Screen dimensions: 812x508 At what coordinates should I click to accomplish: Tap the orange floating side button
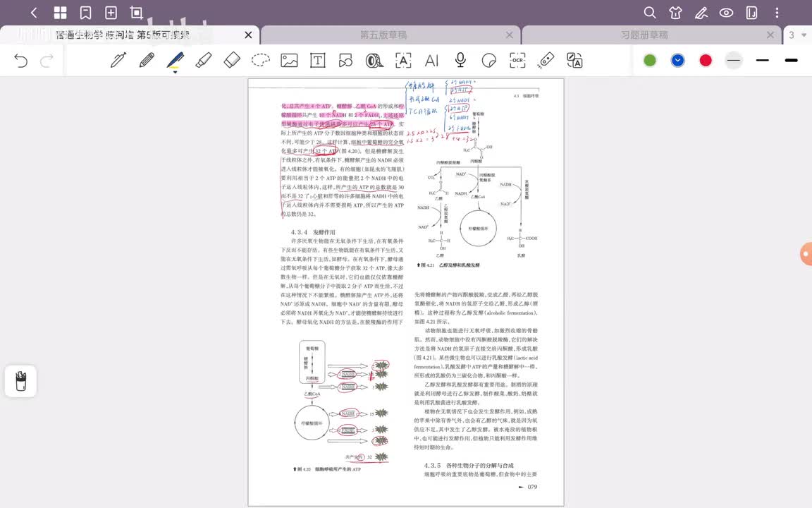(806, 254)
